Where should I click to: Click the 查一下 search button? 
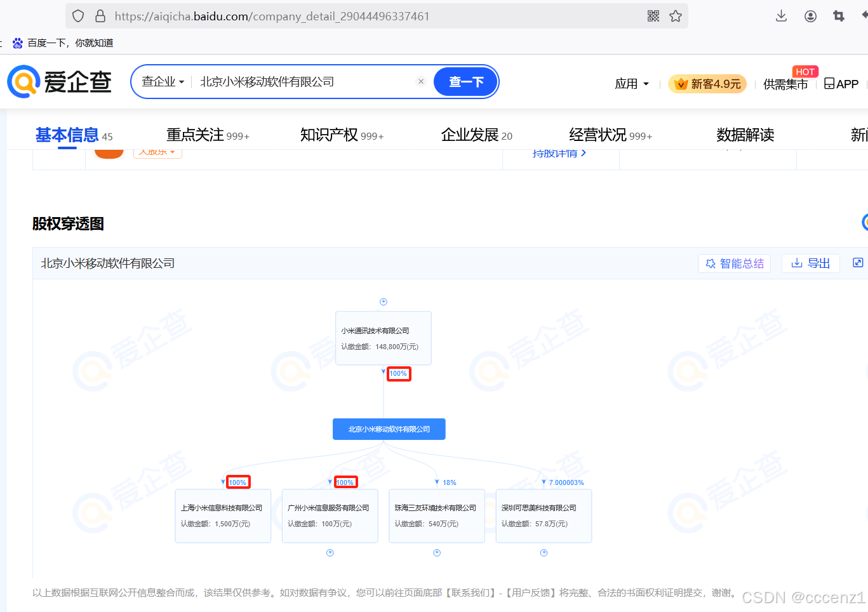465,82
